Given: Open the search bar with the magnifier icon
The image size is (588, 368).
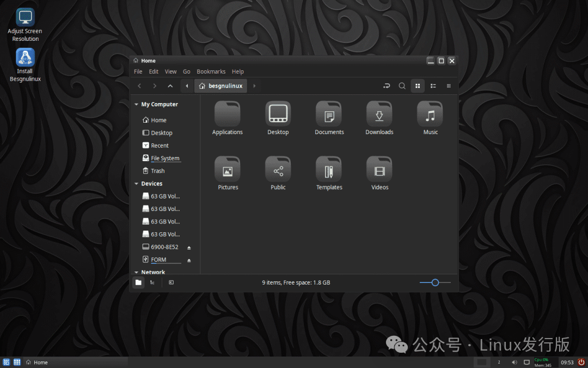Looking at the screenshot, I should 402,86.
